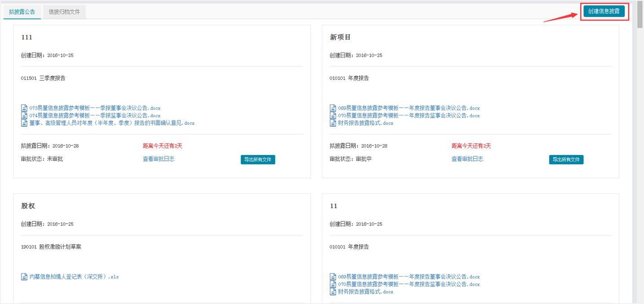
Task: Click document icon beside 董事、高级管理人员书面确认意见
Action: pyautogui.click(x=24, y=123)
